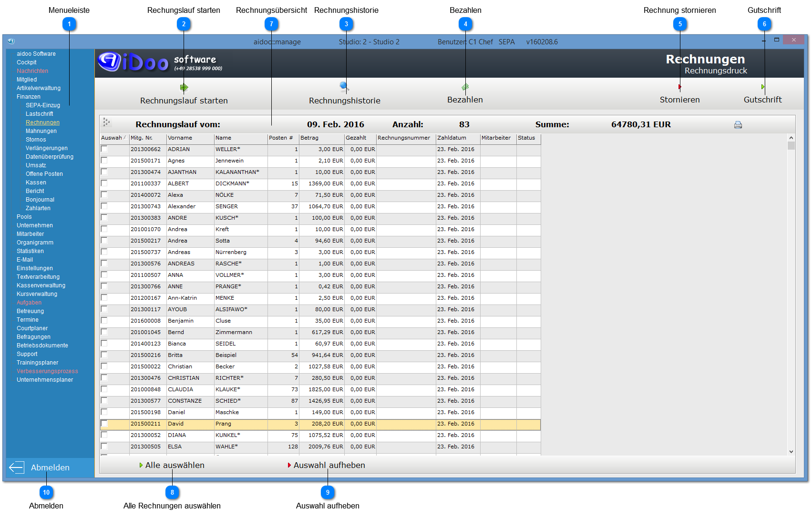812x518 pixels.
Task: Tick the checkbox for Andrea Sotta
Action: point(104,241)
